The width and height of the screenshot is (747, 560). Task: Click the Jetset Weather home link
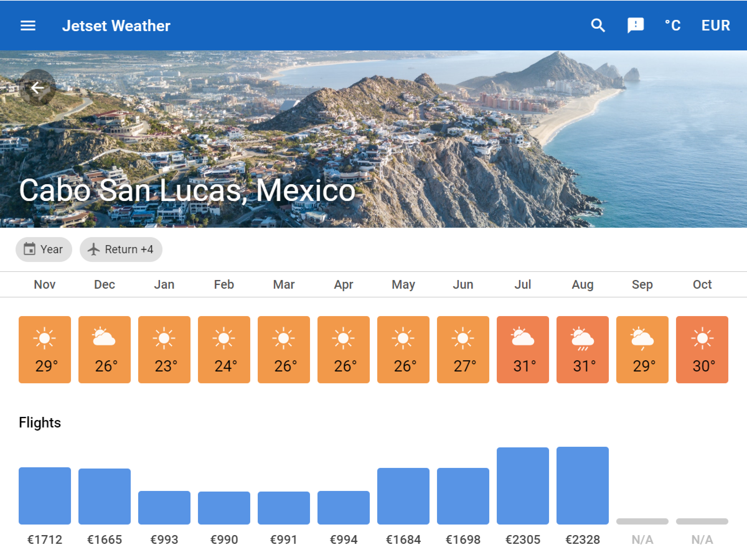click(x=116, y=25)
